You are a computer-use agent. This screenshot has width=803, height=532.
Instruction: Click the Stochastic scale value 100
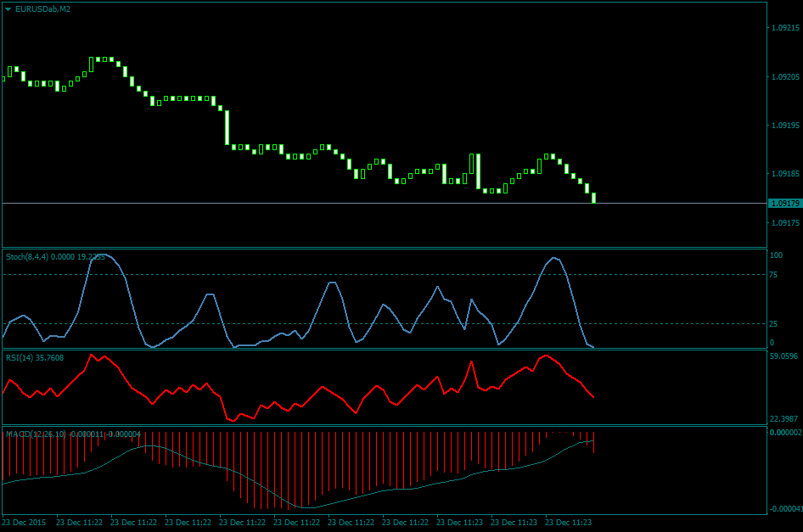point(777,255)
